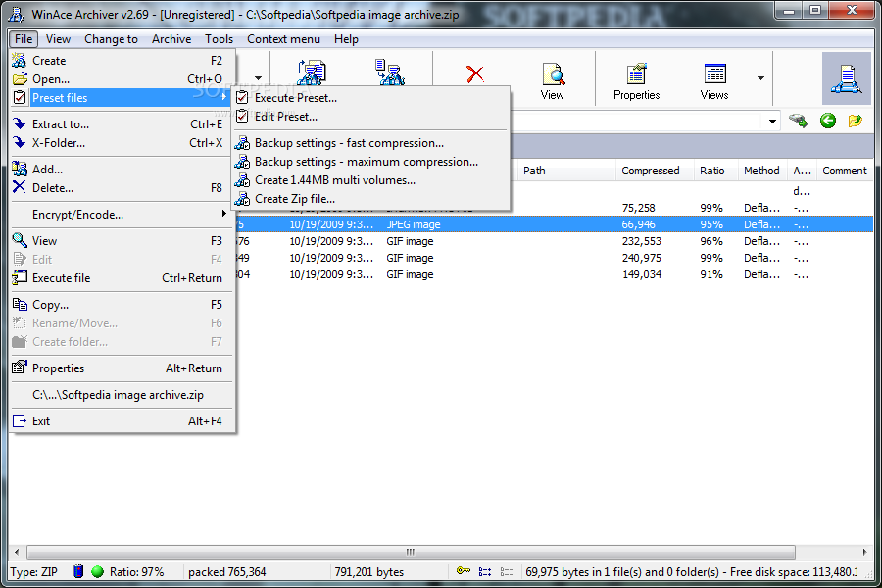The height and width of the screenshot is (588, 882).
Task: Click the Backup settings fast compression icon
Action: [242, 142]
